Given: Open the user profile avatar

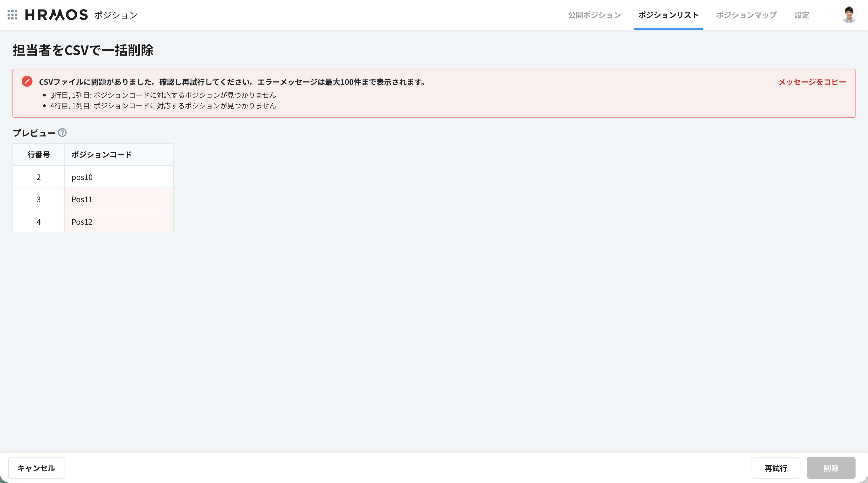Looking at the screenshot, I should 849,15.
